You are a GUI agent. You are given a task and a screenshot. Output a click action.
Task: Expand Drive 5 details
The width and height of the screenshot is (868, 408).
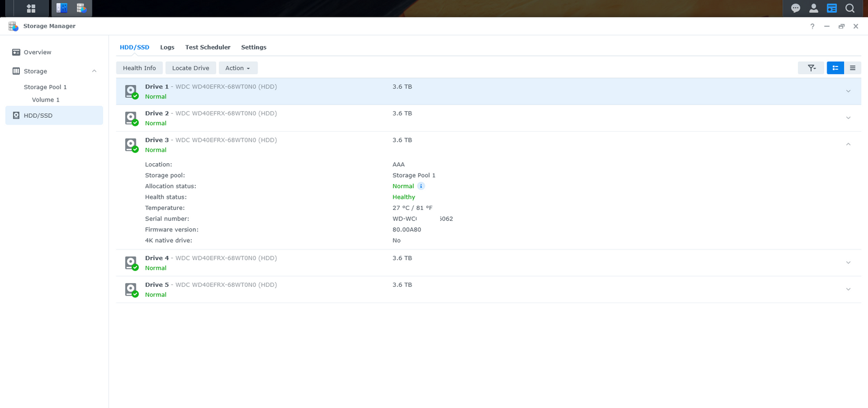tap(848, 289)
